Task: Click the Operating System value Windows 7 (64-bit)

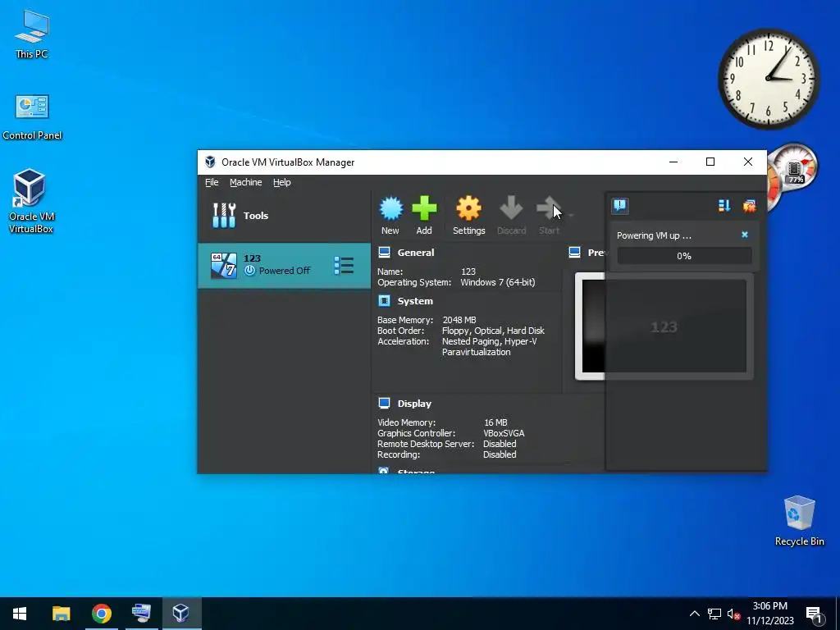Action: (x=498, y=282)
